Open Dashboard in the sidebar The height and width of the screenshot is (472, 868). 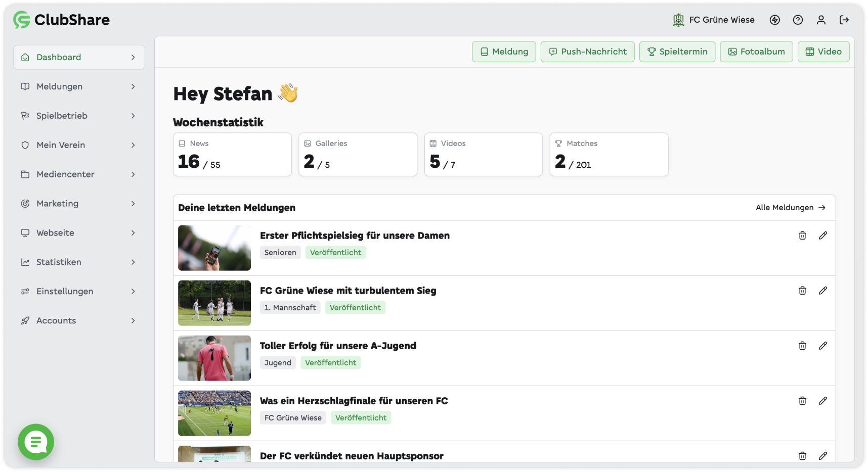coord(79,57)
